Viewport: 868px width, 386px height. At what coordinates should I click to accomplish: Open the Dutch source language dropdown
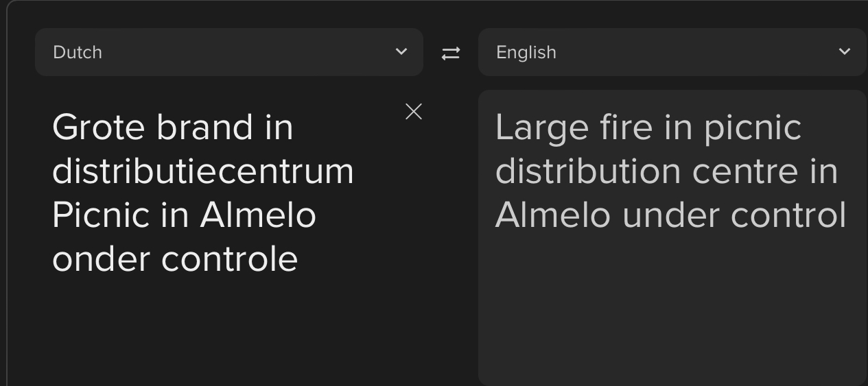229,52
